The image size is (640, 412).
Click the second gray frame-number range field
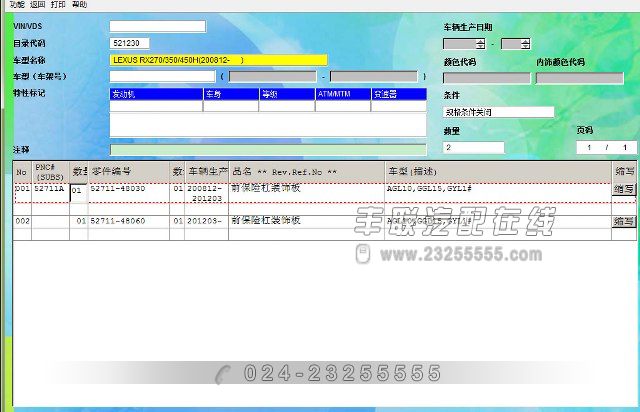point(373,76)
